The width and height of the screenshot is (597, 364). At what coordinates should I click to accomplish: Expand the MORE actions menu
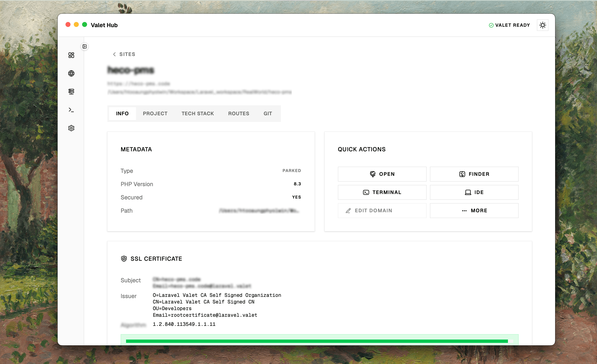(474, 211)
